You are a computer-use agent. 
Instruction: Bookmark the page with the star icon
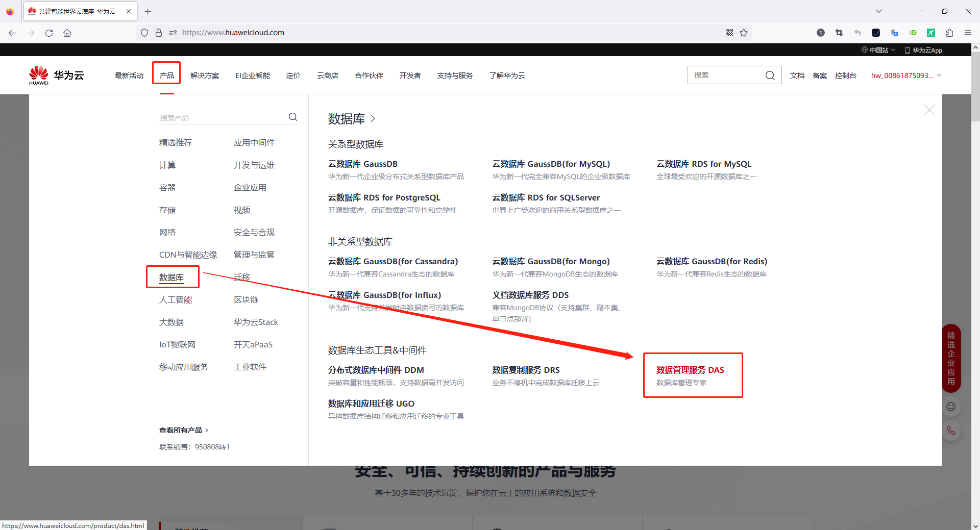point(744,32)
